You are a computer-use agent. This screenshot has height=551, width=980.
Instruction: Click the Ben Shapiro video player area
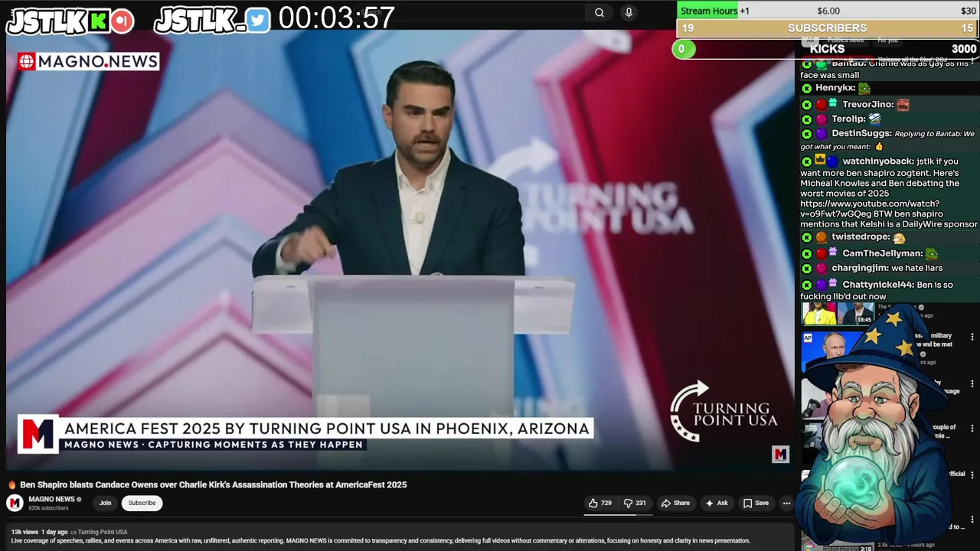[x=400, y=249]
